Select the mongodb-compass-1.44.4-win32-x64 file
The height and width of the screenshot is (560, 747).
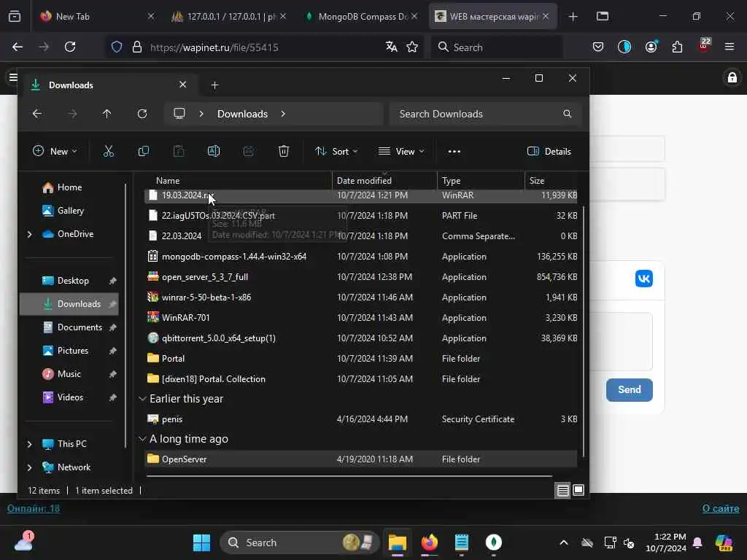[x=360, y=256]
